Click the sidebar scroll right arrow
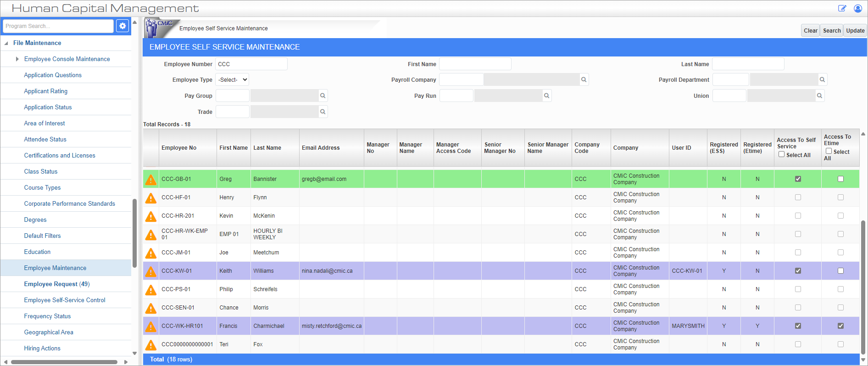 point(126,362)
